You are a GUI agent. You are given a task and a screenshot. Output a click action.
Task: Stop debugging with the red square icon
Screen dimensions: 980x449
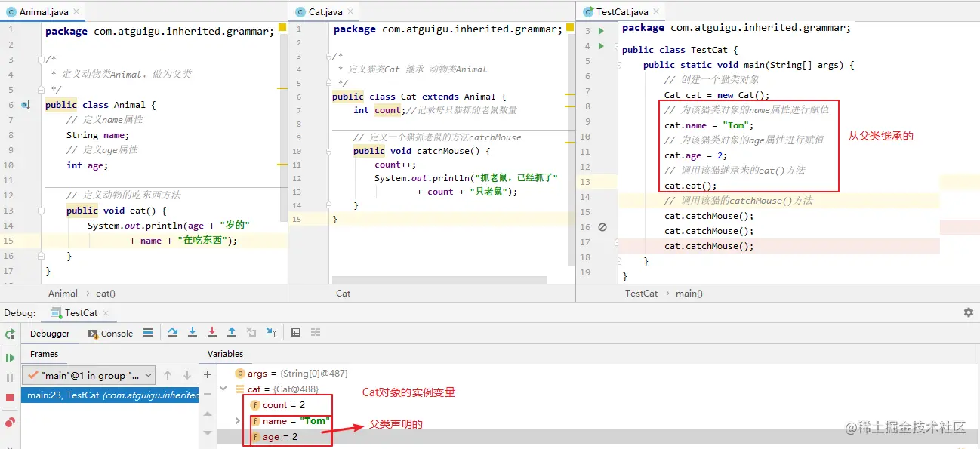click(10, 397)
